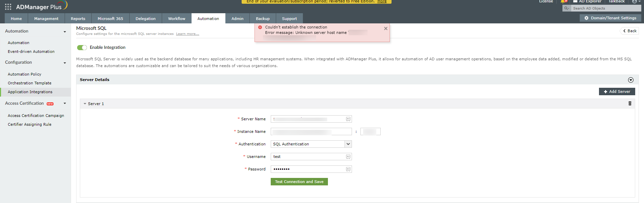Viewport: 644px width, 203px height.
Task: Open the apps grid launcher icon
Action: [x=8, y=7]
